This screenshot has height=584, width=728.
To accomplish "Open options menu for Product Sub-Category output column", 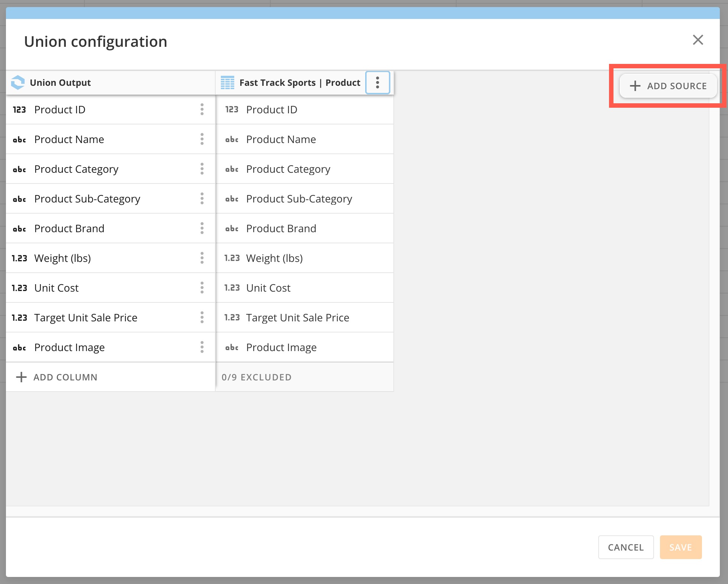I will pyautogui.click(x=202, y=199).
